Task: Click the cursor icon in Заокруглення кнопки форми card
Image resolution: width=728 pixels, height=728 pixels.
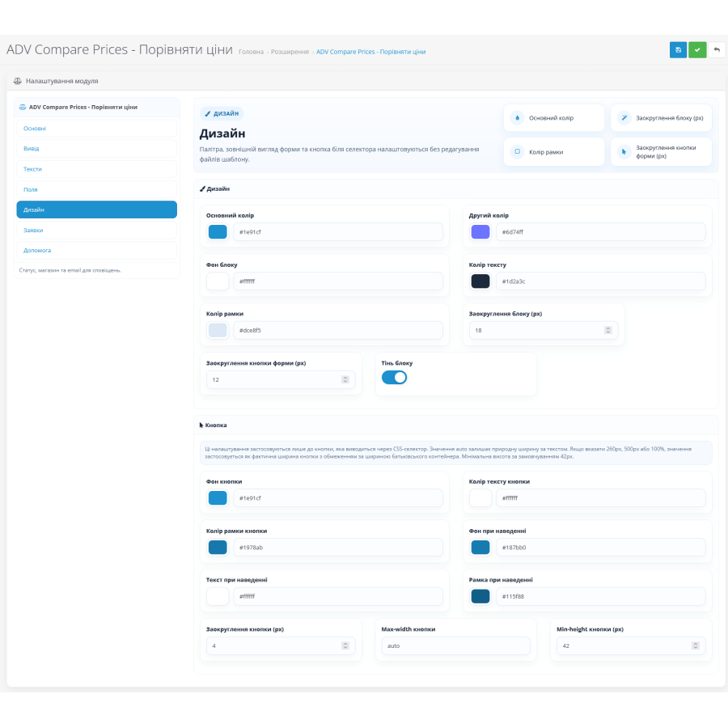Action: [x=624, y=152]
